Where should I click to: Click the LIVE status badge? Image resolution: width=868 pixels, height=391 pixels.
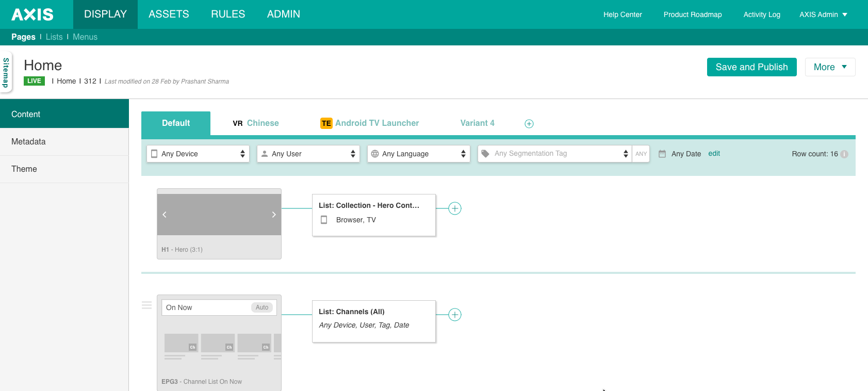[x=34, y=81]
